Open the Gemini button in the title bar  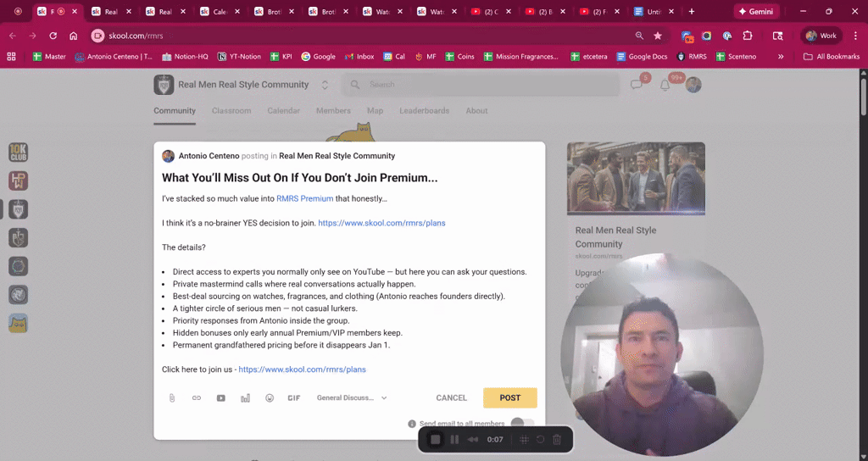click(756, 12)
